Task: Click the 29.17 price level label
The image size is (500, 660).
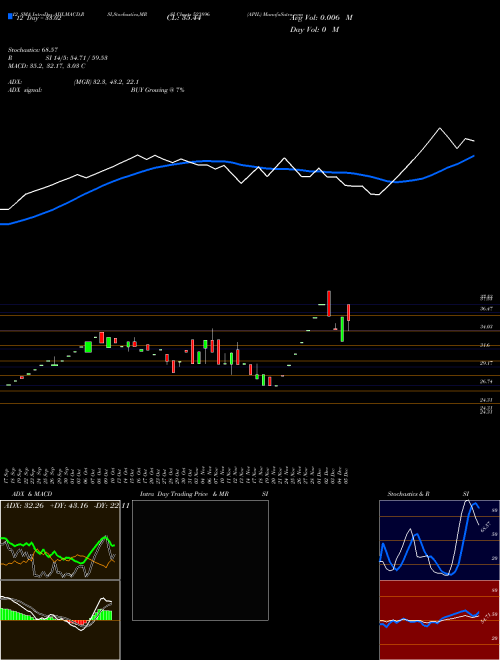Action: 486,363
